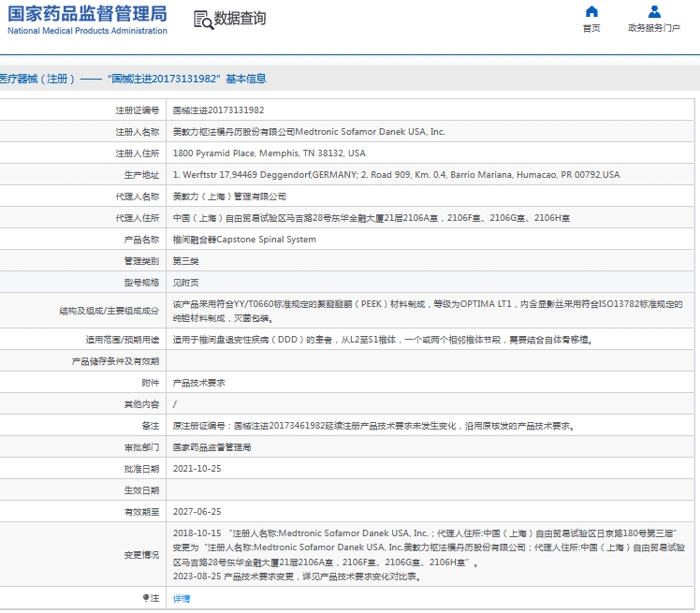Click the 产品储存条件及有效期 label
Image resolution: width=700 pixels, height=613 pixels.
[x=115, y=361]
